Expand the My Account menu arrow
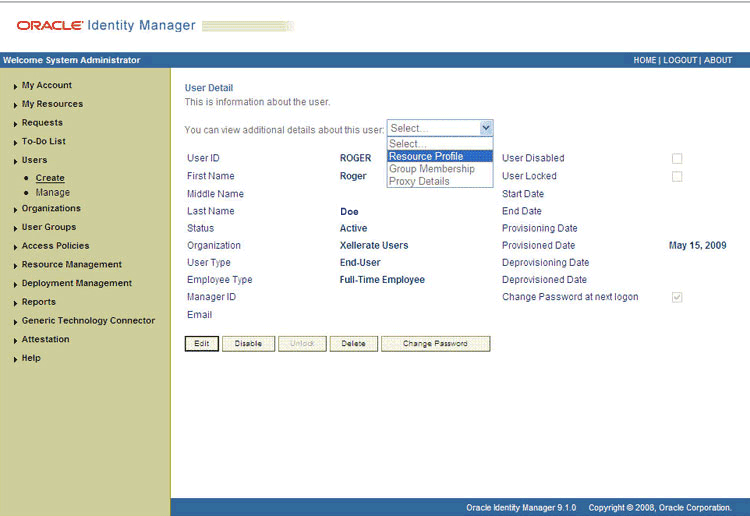The height and width of the screenshot is (516, 750). pos(15,86)
